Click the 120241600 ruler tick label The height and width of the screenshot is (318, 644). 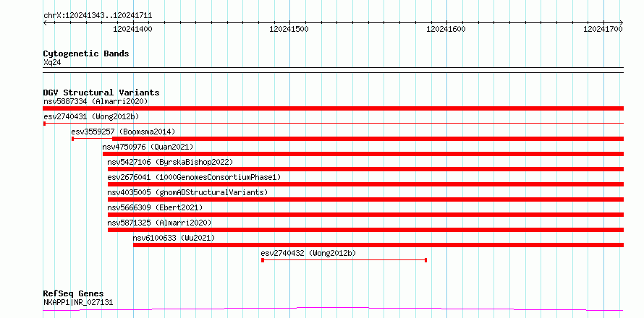446,29
